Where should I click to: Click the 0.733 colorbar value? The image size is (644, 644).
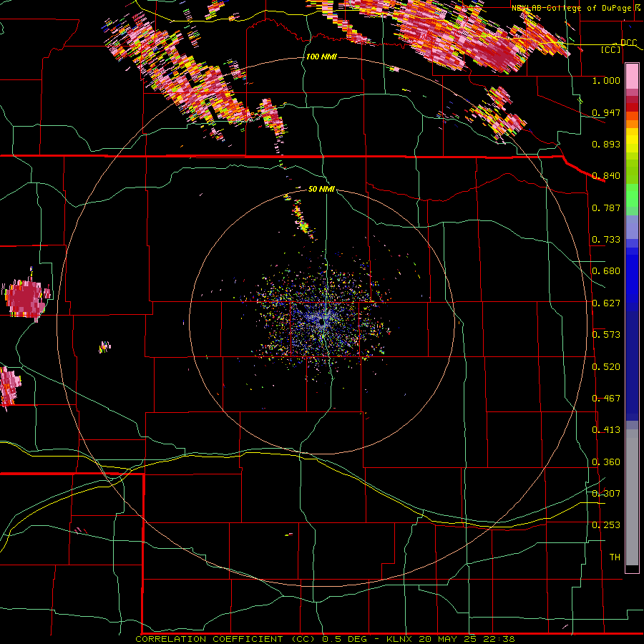coord(606,240)
